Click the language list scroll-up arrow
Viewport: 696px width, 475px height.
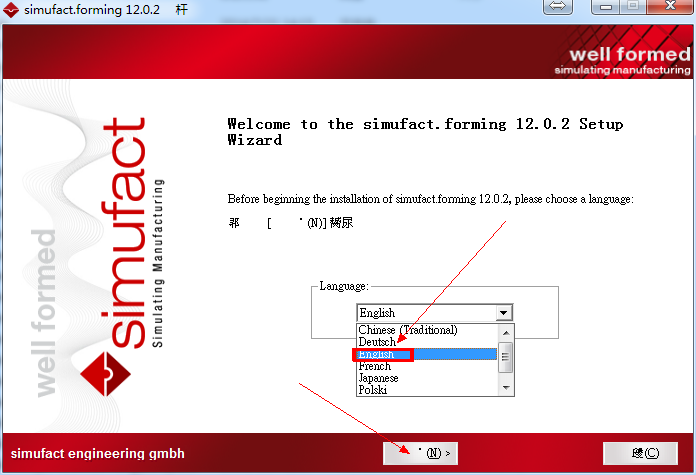point(506,333)
